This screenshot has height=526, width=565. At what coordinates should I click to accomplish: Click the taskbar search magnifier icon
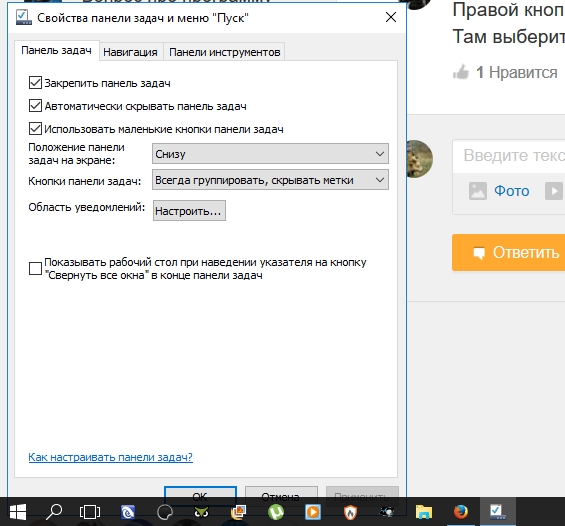tap(54, 512)
